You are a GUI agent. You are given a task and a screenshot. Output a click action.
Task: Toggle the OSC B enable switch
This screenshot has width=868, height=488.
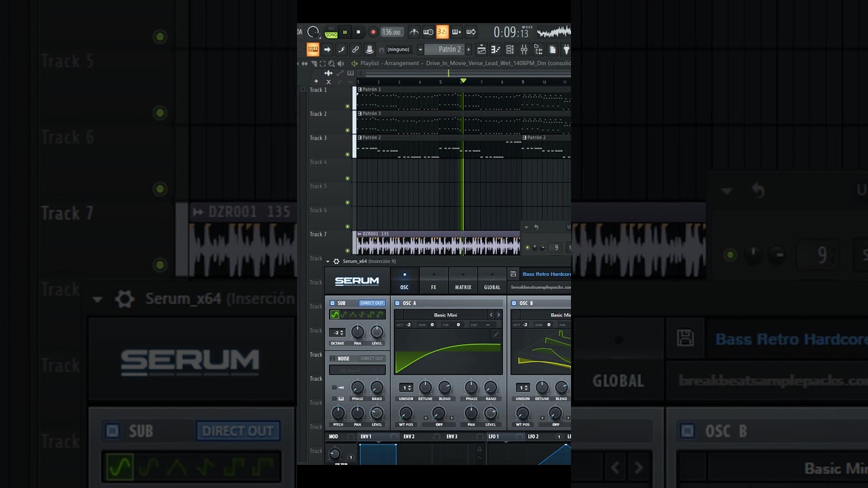tap(514, 303)
